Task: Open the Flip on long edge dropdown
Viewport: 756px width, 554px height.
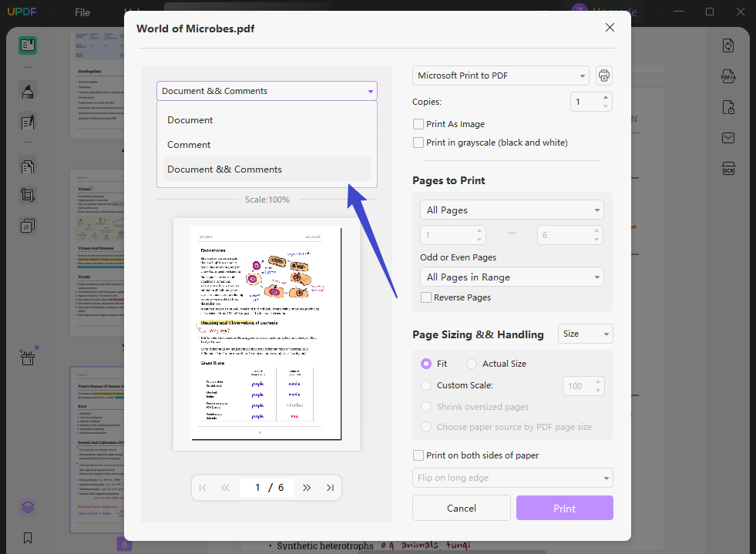Action: pyautogui.click(x=512, y=478)
